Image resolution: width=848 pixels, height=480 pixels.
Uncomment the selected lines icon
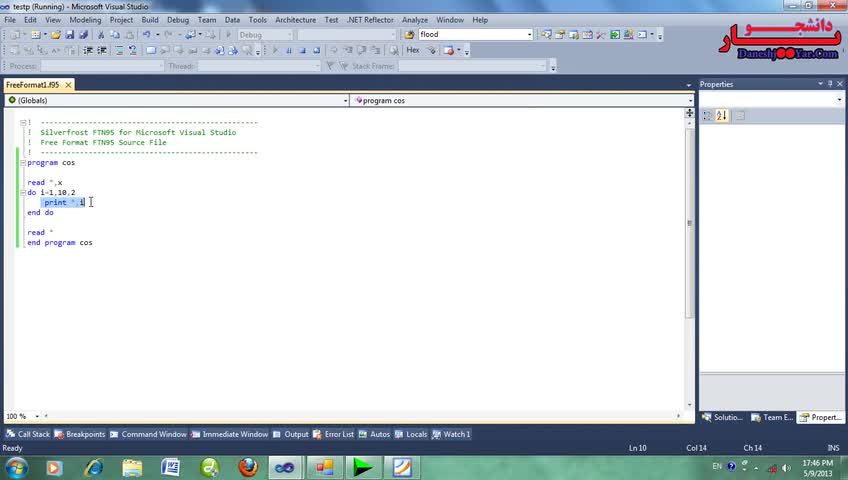pyautogui.click(x=132, y=50)
